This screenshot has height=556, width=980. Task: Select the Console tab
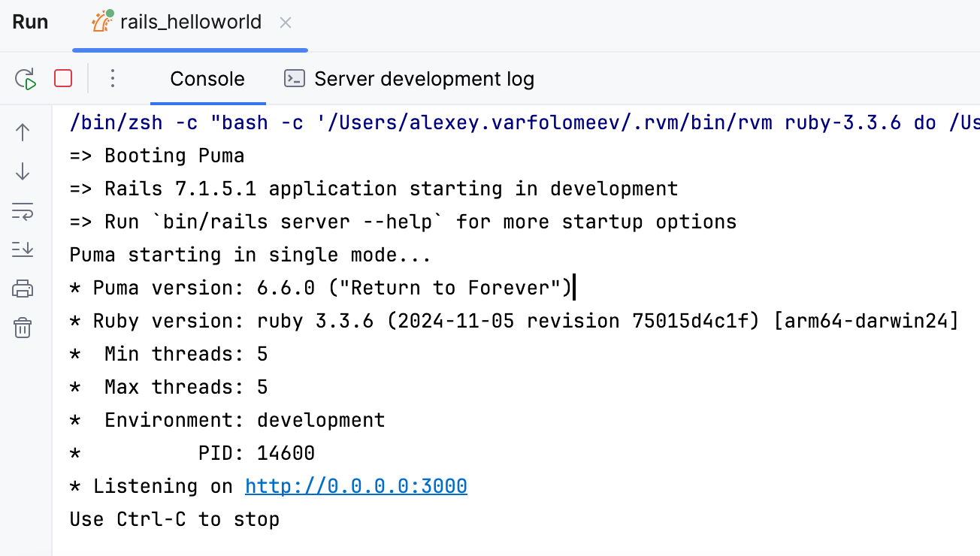point(207,77)
